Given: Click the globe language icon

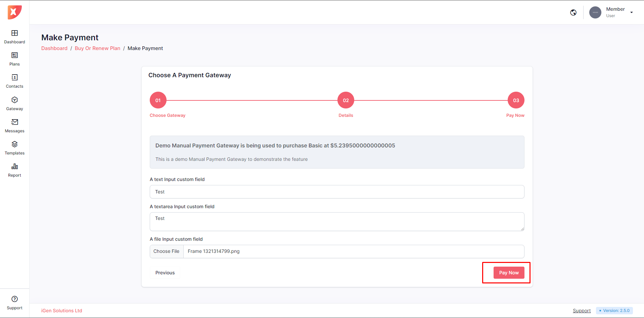Looking at the screenshot, I should click(573, 12).
